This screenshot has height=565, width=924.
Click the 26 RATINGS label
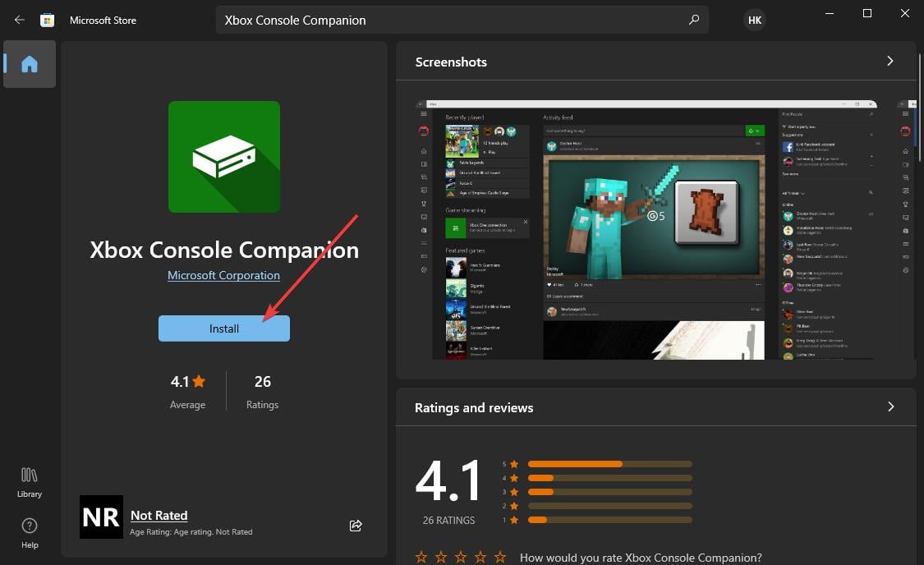pyautogui.click(x=448, y=520)
